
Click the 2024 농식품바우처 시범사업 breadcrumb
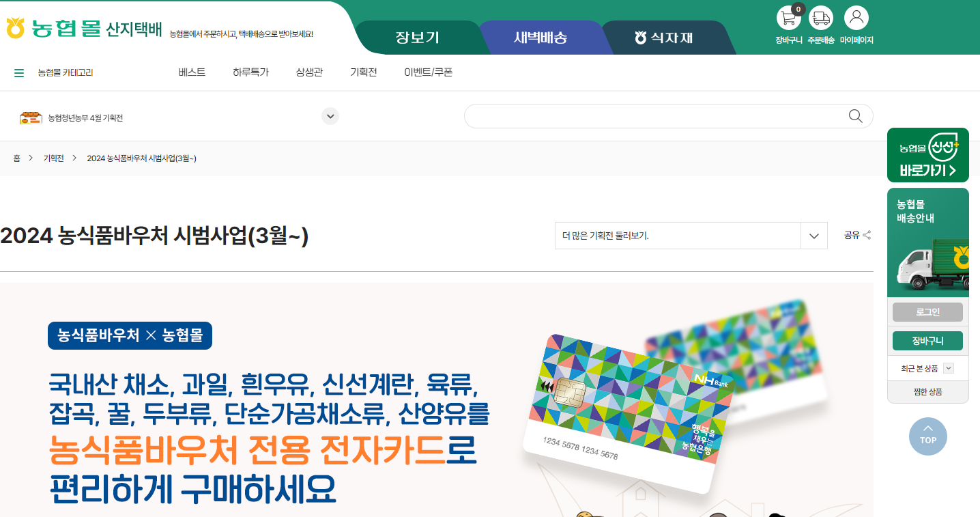tap(142, 158)
